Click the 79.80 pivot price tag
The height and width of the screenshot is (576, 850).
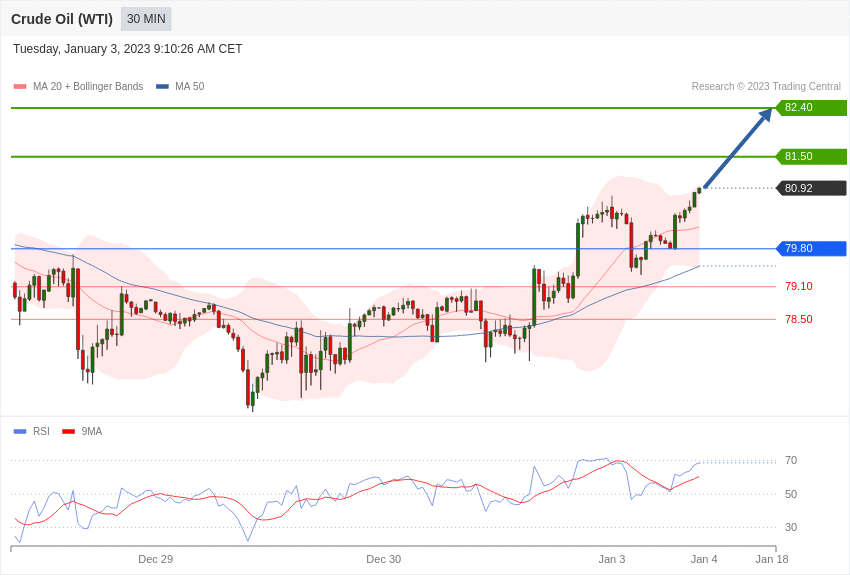811,249
